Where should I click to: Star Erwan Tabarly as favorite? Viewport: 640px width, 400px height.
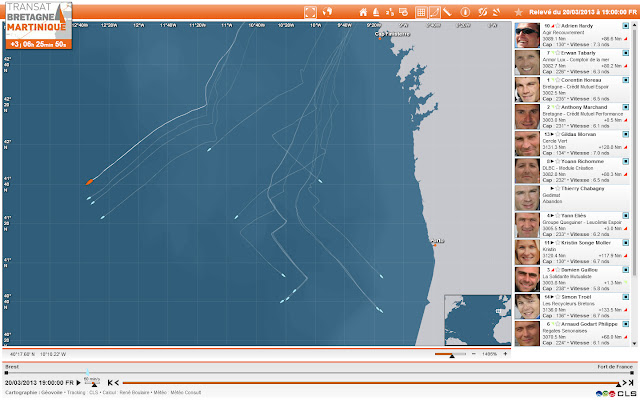pyautogui.click(x=558, y=53)
